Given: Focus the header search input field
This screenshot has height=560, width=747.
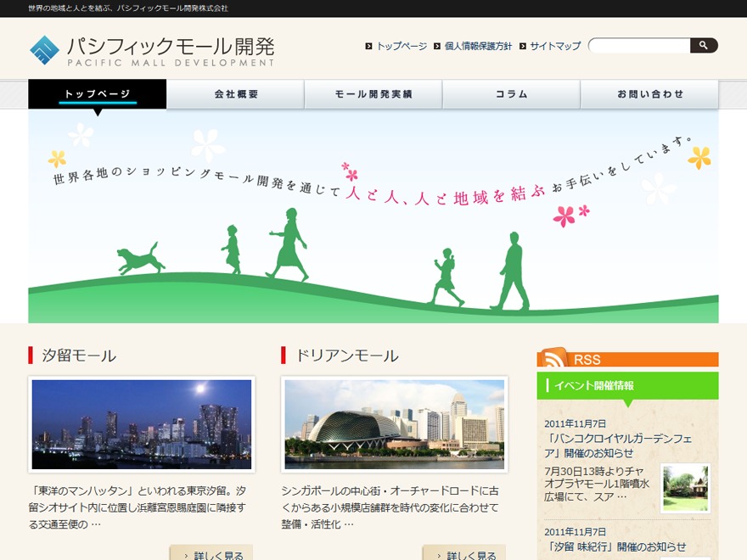Looking at the screenshot, I should click(639, 45).
